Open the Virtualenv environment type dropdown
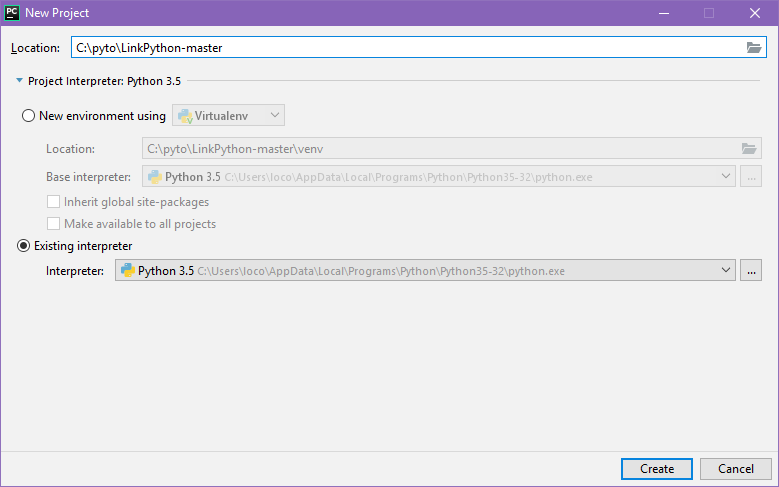 click(229, 115)
